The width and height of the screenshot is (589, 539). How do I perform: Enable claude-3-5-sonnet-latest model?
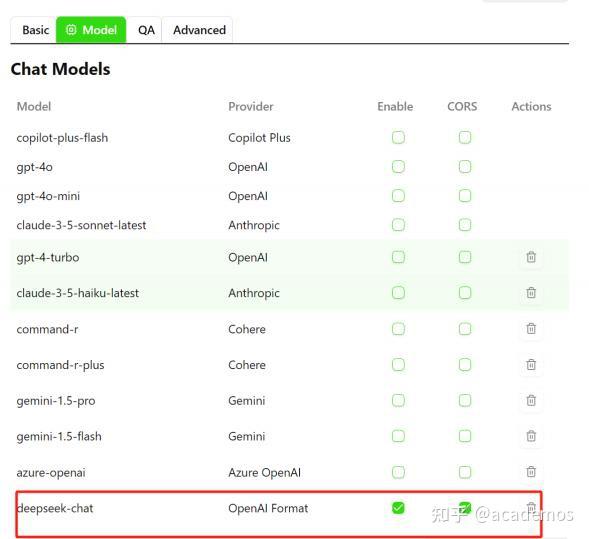pos(398,225)
